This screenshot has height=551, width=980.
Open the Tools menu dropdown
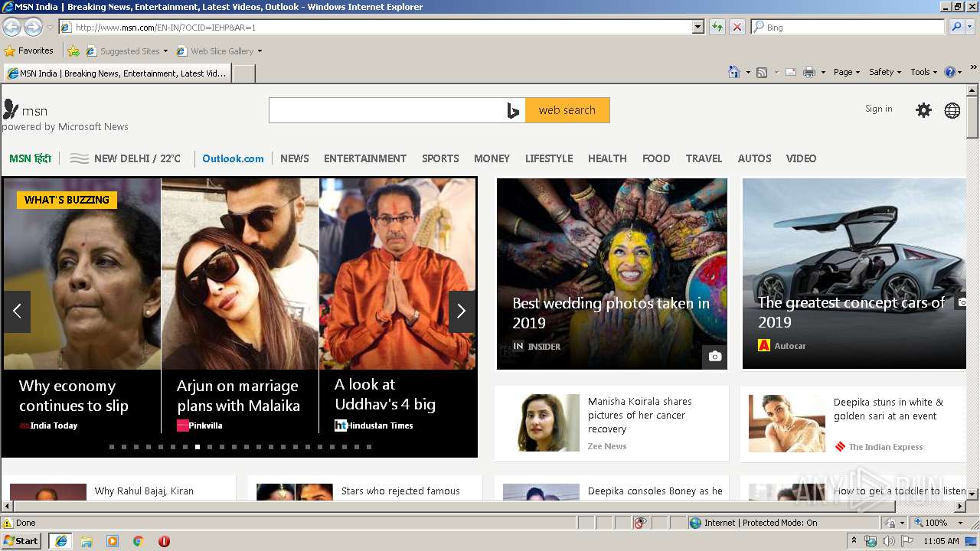click(x=923, y=72)
